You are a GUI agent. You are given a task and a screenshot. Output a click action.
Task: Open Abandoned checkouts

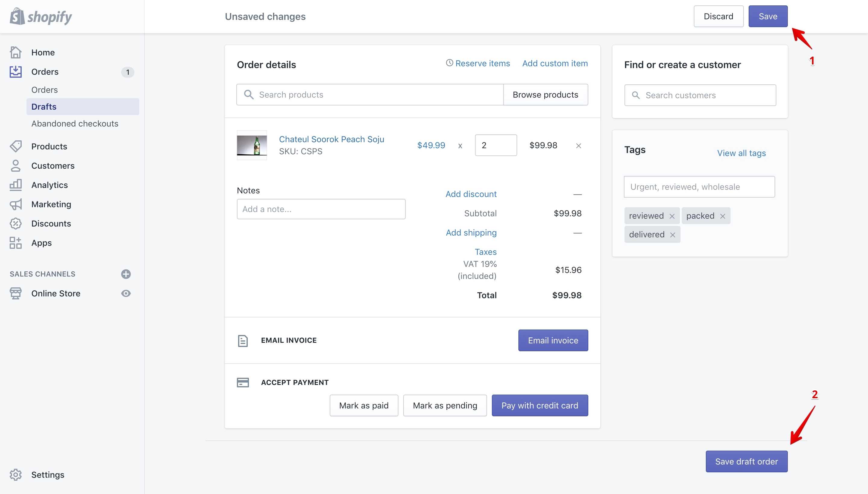[75, 123]
